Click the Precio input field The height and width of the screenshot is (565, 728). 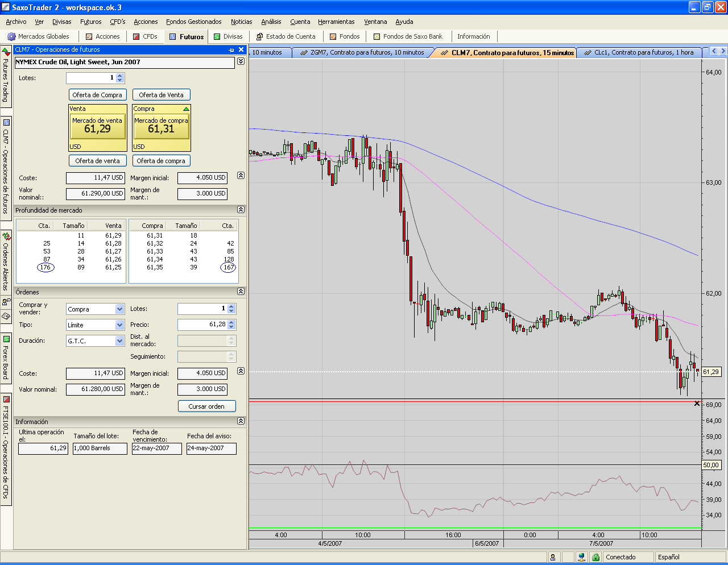coord(202,325)
